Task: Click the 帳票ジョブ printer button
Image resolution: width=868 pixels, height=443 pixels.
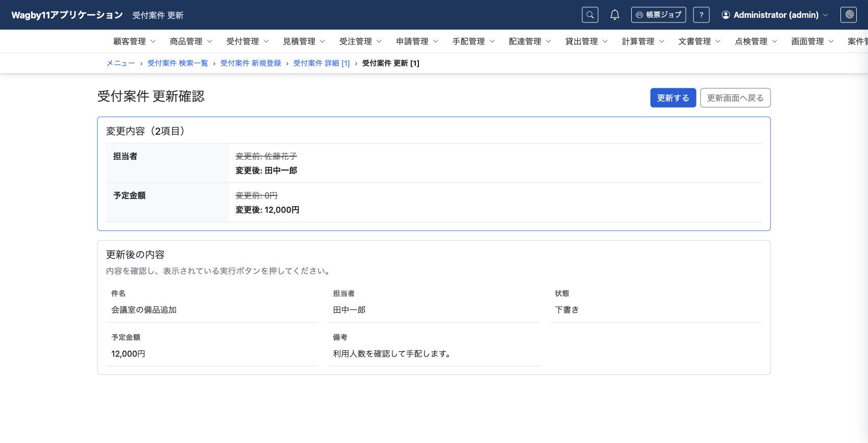Action: [658, 15]
